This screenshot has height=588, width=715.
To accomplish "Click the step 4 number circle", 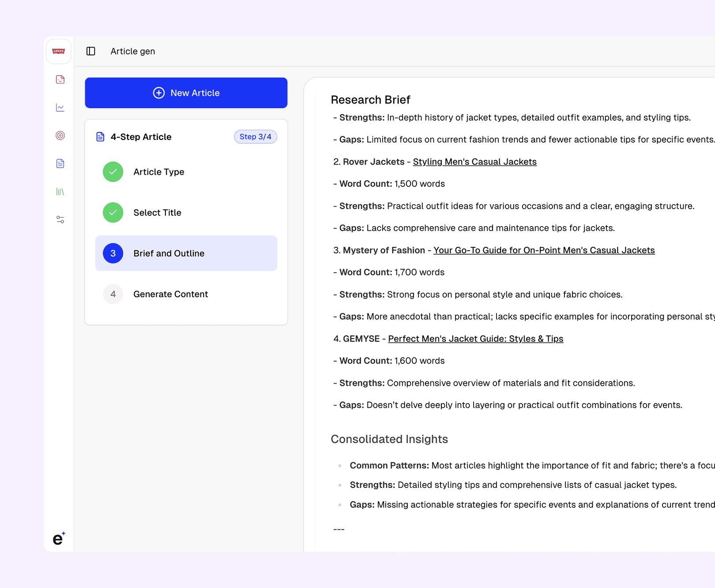I will click(113, 294).
